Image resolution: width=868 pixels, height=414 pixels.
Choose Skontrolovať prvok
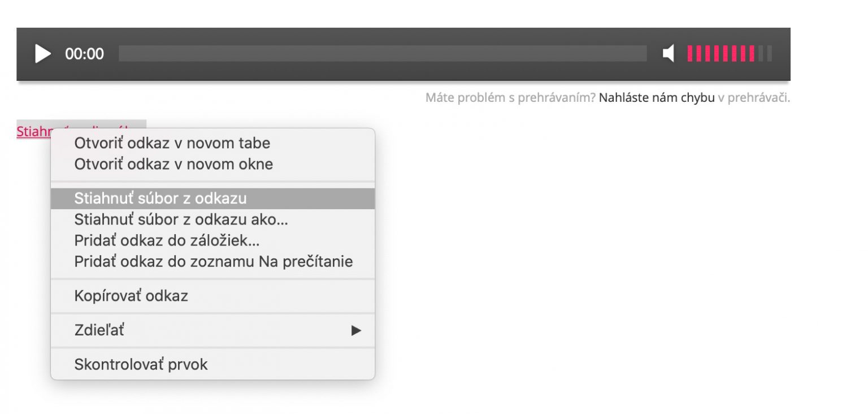(x=141, y=364)
